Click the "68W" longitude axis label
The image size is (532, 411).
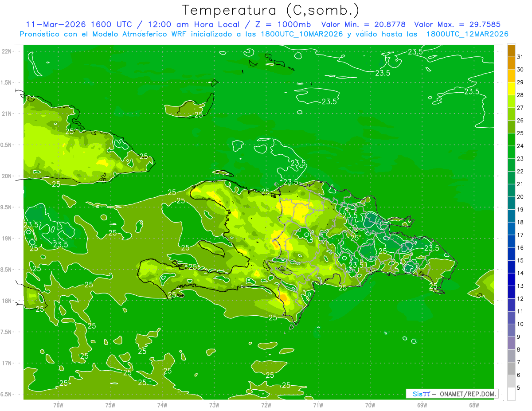474,405
